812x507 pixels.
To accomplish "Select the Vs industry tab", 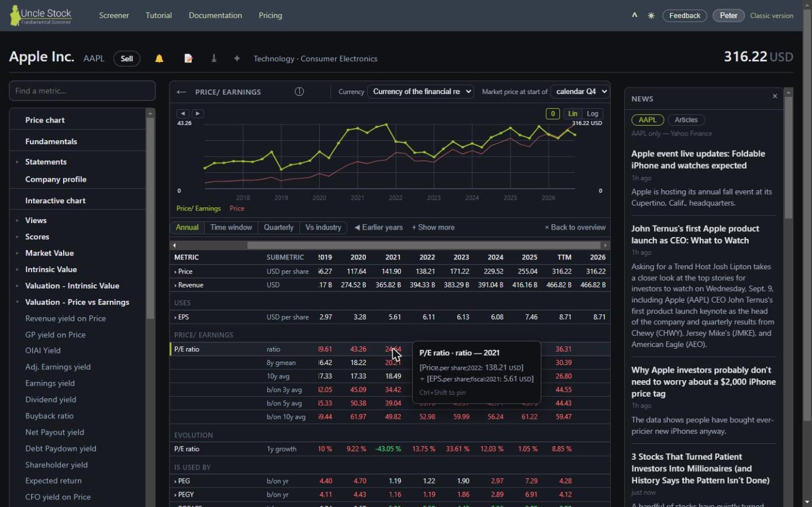I will coord(323,228).
